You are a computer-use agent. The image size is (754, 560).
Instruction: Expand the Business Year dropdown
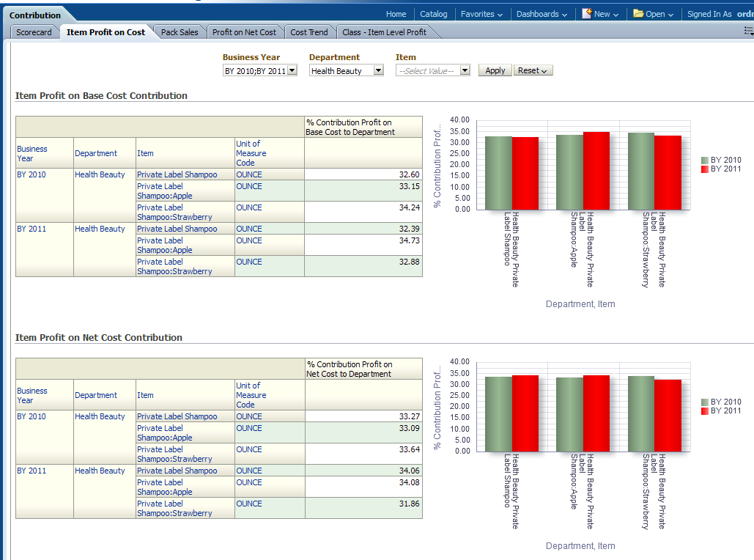(x=292, y=71)
